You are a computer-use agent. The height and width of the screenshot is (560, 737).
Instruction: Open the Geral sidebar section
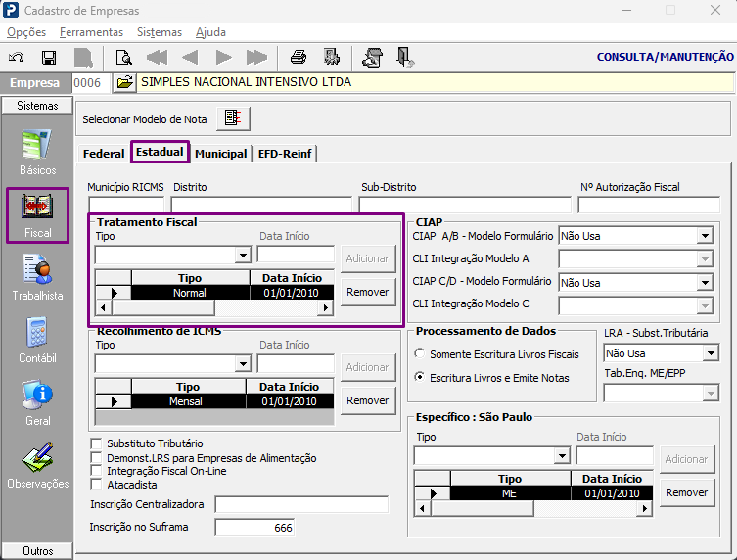[x=37, y=403]
